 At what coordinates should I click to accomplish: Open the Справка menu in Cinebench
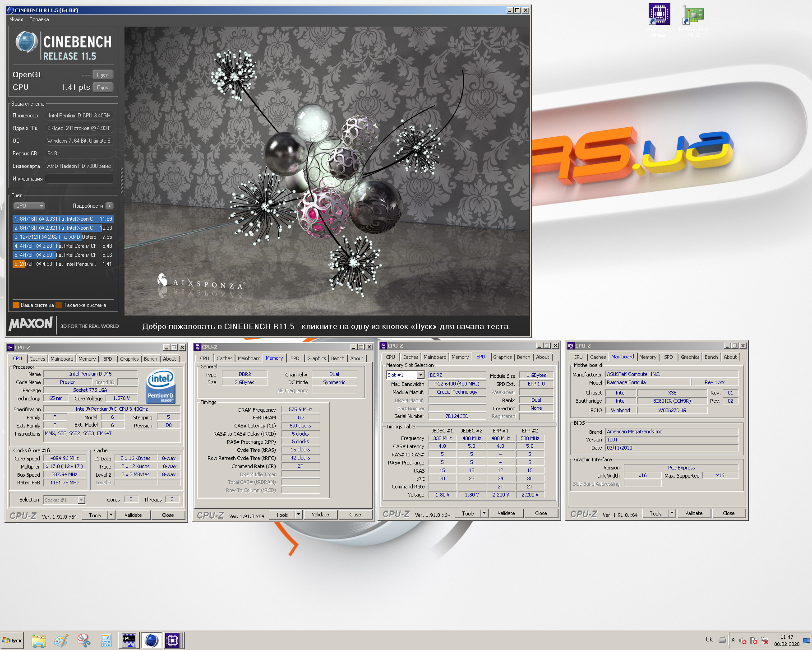pyautogui.click(x=39, y=19)
